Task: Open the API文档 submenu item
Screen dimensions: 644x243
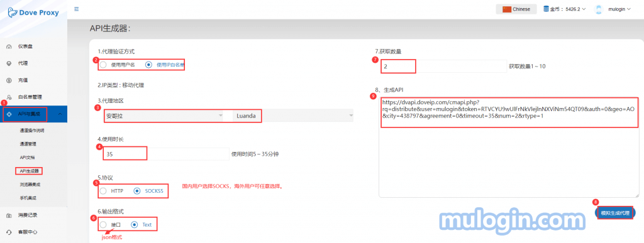Action: [27, 158]
